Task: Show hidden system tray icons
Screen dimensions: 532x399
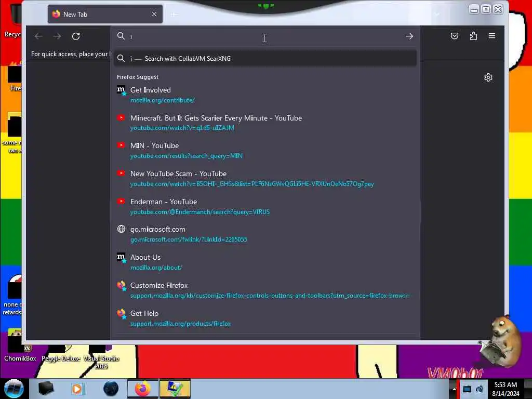Action: pos(454,389)
